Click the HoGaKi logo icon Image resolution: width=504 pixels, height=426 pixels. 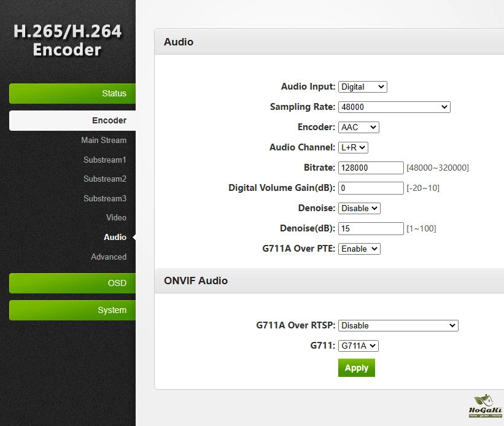(x=485, y=405)
